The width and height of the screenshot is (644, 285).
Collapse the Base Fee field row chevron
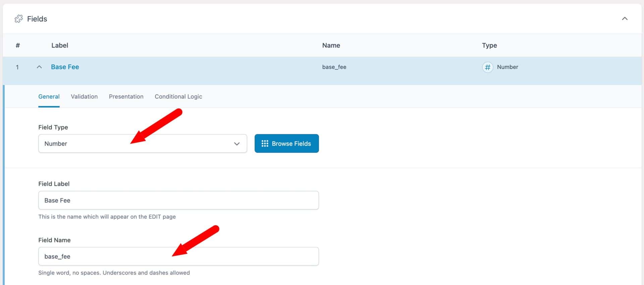(39, 67)
